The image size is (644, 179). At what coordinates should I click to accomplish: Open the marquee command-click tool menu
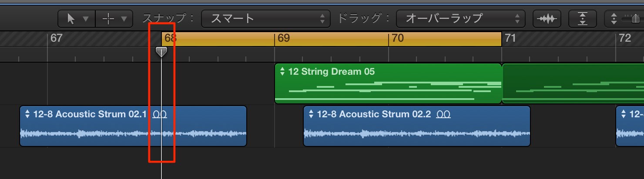pos(114,19)
